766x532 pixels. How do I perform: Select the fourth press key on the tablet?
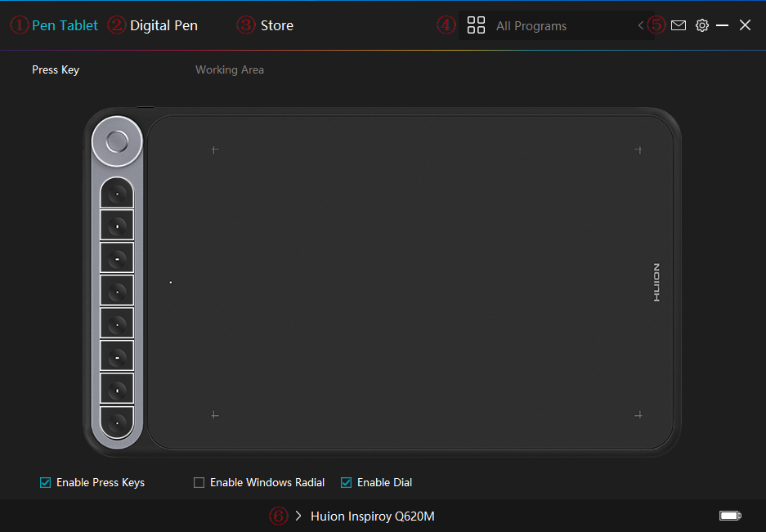tap(117, 290)
